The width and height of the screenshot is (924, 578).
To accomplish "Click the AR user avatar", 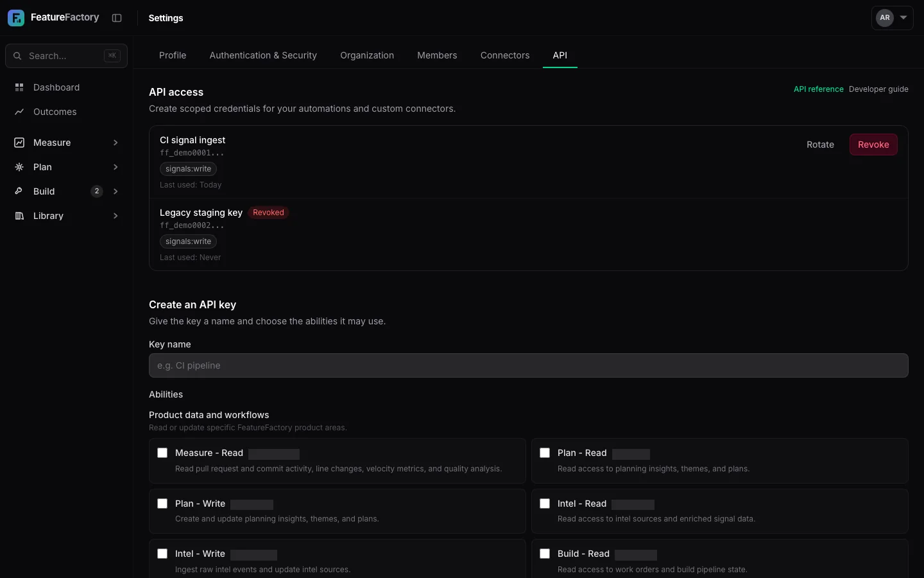I will pos(885,18).
